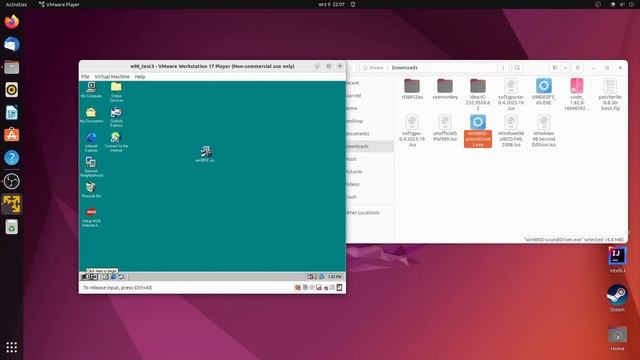Select Internet Explorer desktop icon in VM

tap(91, 142)
